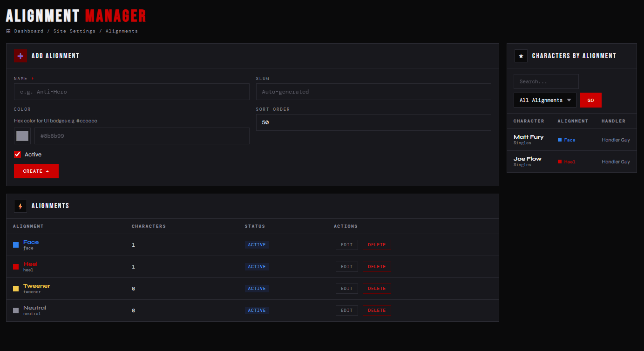Click the plus icon beside Add Alignment
The image size is (644, 351).
(x=20, y=56)
